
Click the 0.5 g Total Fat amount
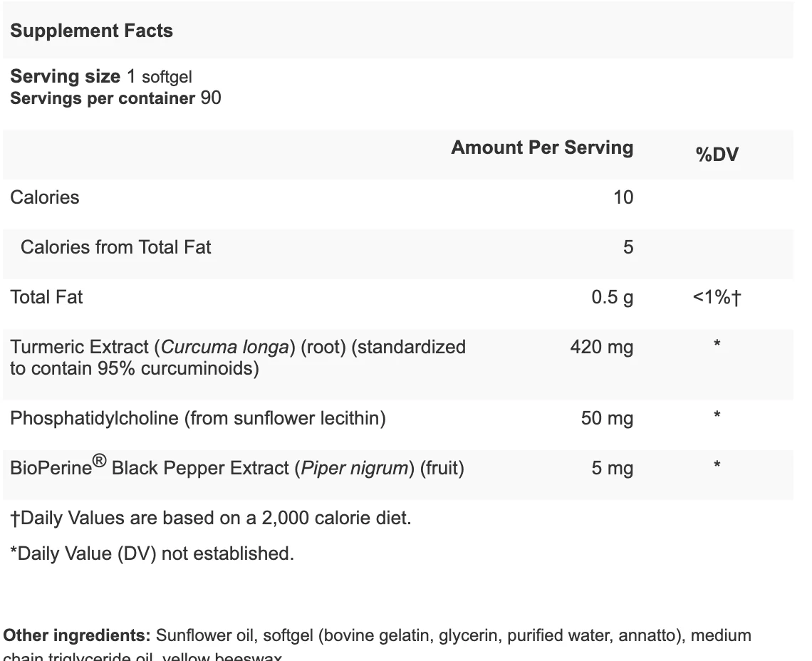[x=612, y=297]
